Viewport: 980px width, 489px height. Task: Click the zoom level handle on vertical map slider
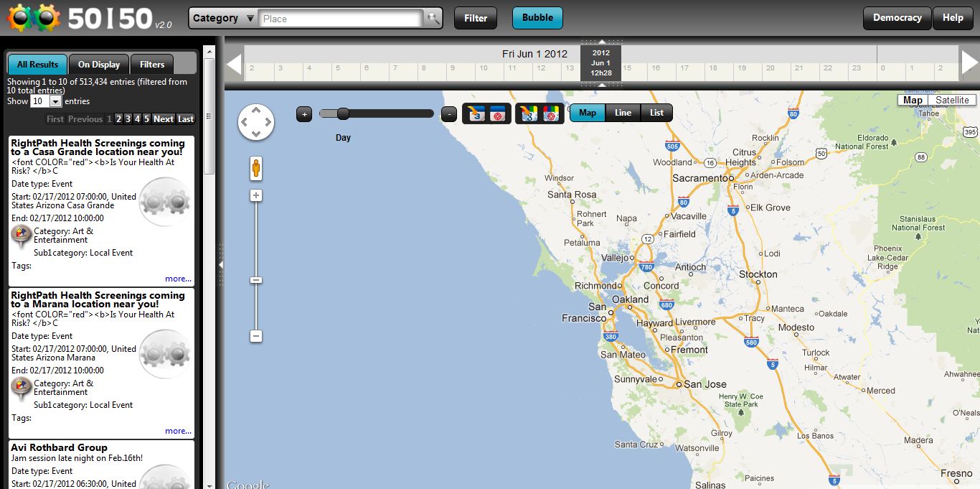[x=256, y=280]
